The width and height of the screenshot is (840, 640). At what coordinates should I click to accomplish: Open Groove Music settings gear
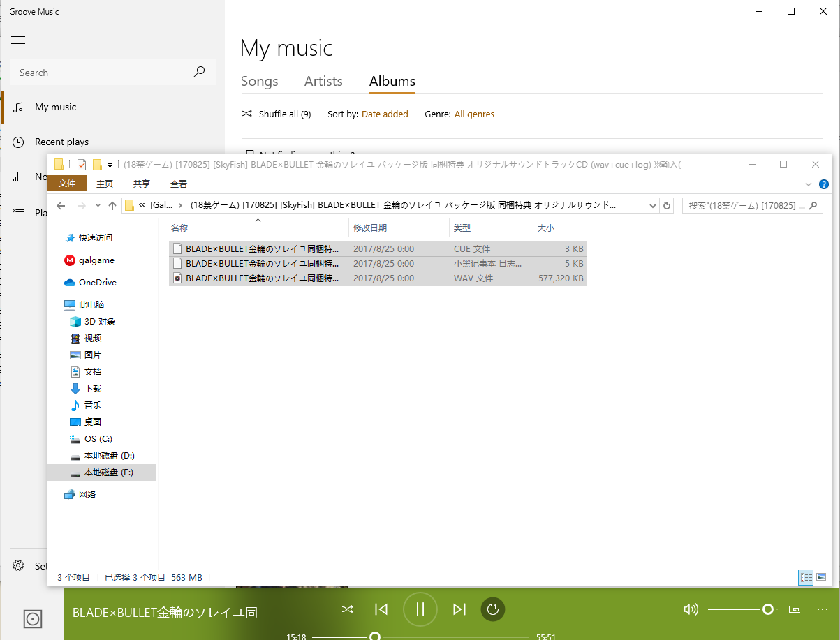coord(19,566)
